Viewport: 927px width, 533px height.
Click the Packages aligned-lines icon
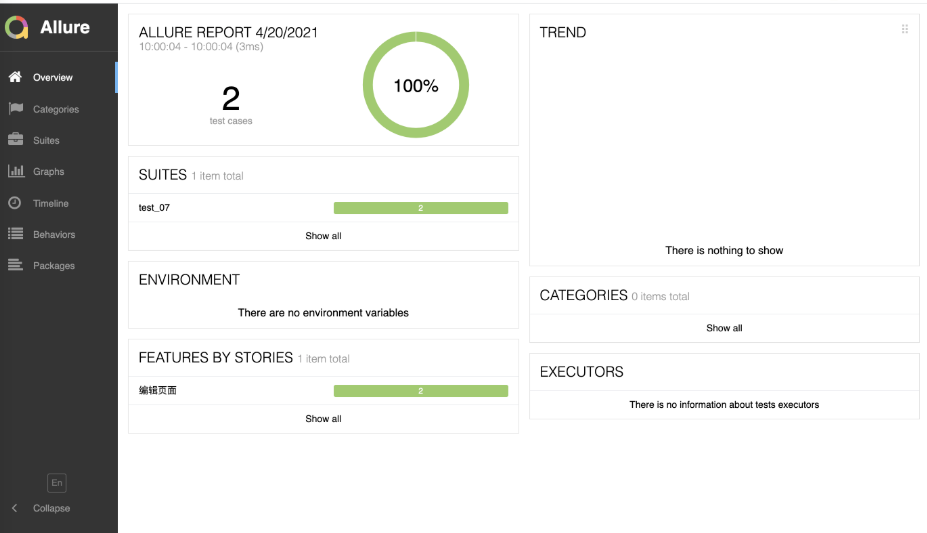15,265
